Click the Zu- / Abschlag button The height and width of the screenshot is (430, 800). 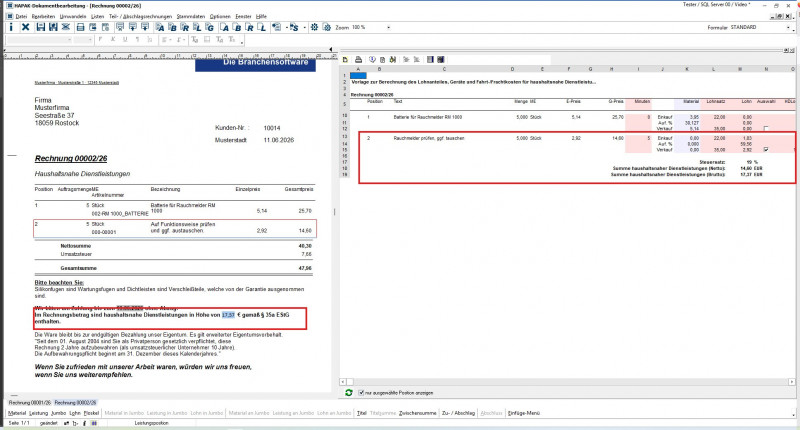(x=458, y=413)
